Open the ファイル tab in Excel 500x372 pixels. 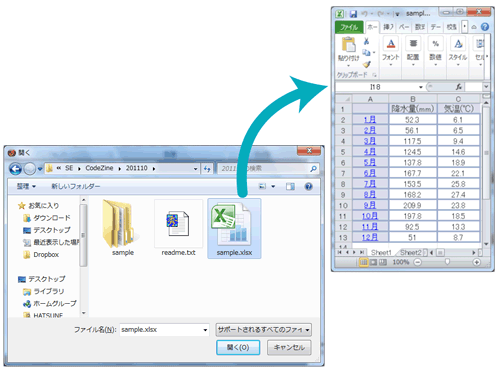pyautogui.click(x=349, y=27)
